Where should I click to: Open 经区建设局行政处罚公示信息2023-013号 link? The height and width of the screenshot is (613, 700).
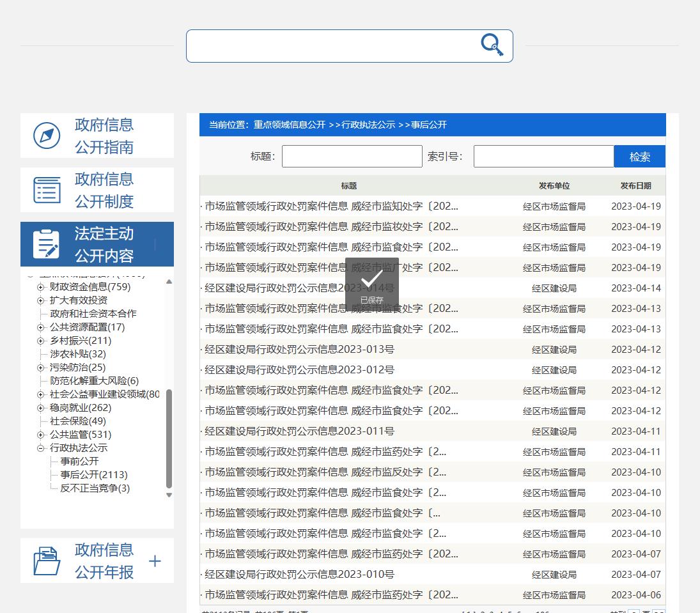click(x=299, y=350)
